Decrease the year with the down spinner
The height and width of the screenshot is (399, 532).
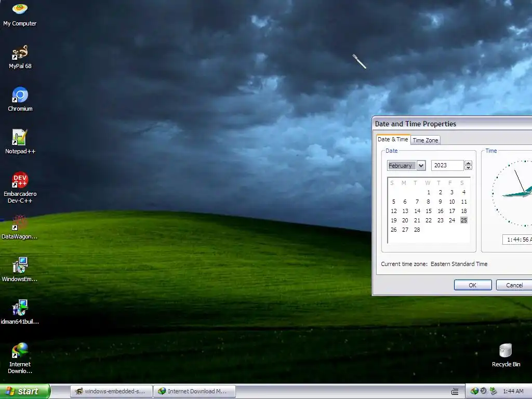tap(468, 168)
